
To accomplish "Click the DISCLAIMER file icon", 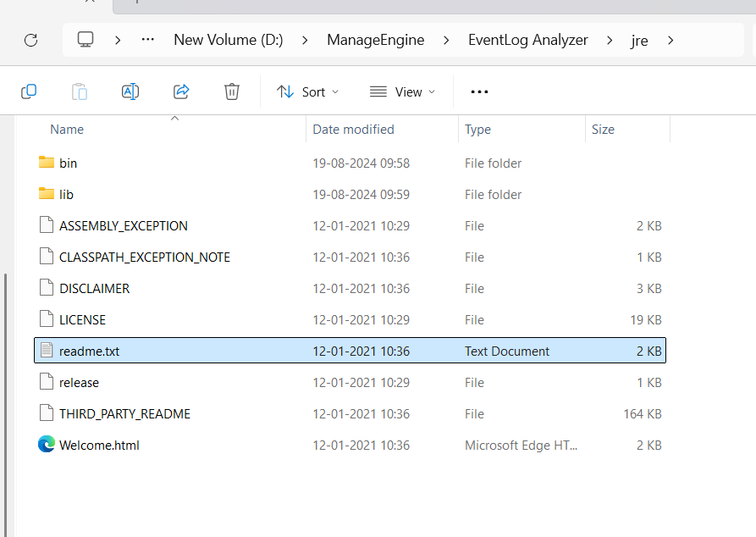I will (47, 288).
